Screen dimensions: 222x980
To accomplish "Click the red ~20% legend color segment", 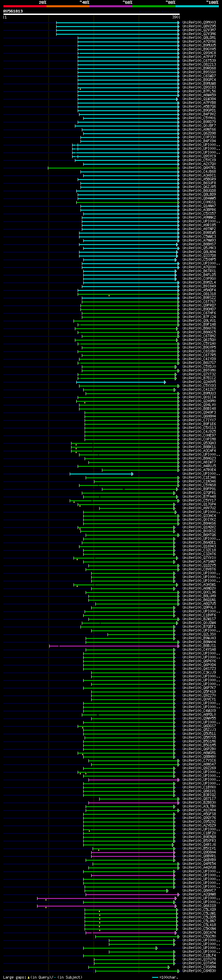I will 25,6.
